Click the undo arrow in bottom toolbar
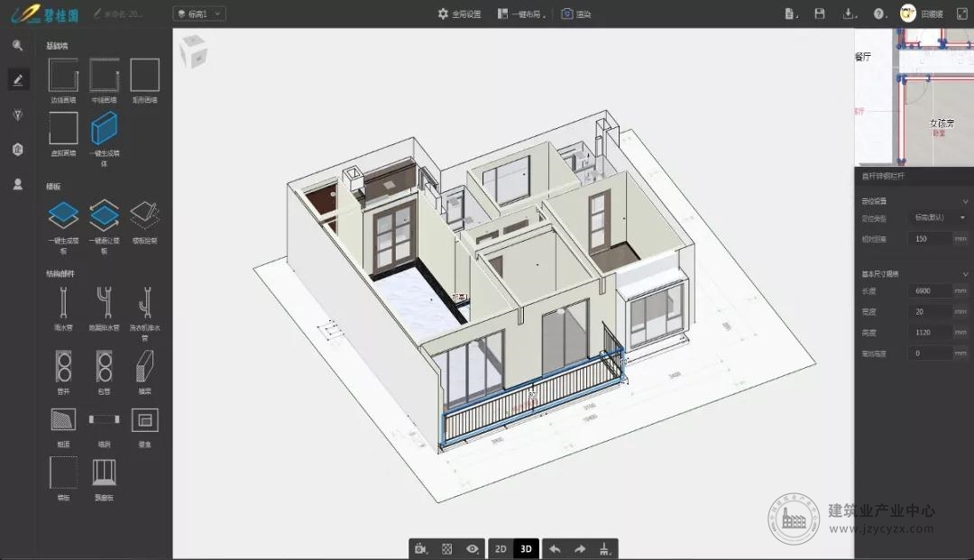Screen dimensions: 974x560 (x=555, y=549)
